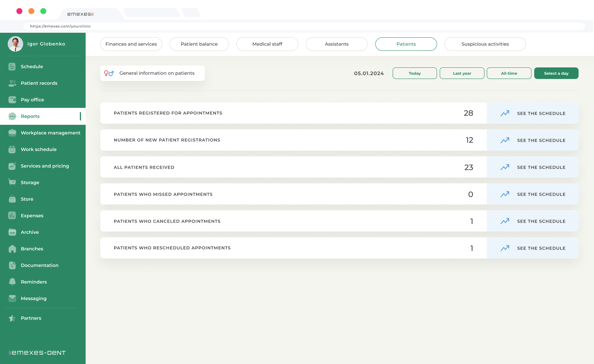Screen dimensions: 594x364
Task: Click the value 23 for patients received
Action: (x=469, y=167)
